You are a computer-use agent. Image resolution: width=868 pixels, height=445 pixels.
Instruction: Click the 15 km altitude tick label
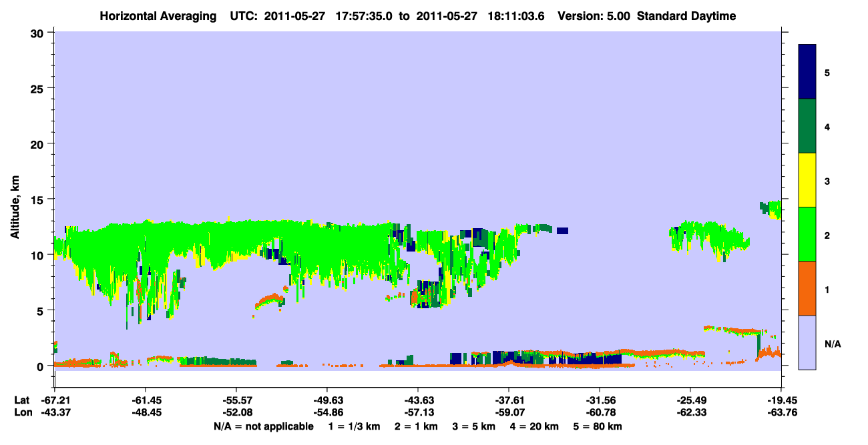[x=39, y=199]
